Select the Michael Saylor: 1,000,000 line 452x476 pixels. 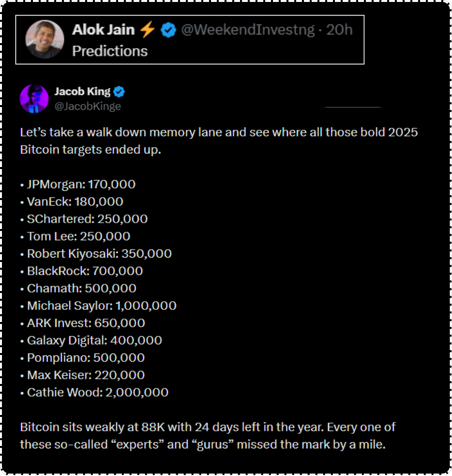pyautogui.click(x=99, y=306)
